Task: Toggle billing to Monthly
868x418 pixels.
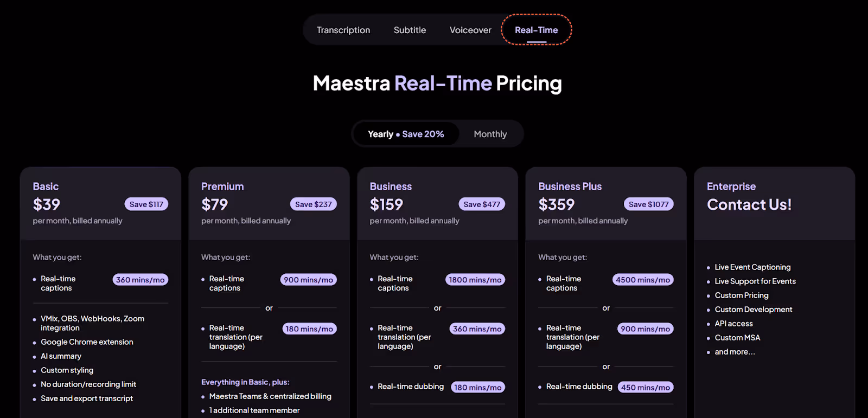Action: (489, 133)
